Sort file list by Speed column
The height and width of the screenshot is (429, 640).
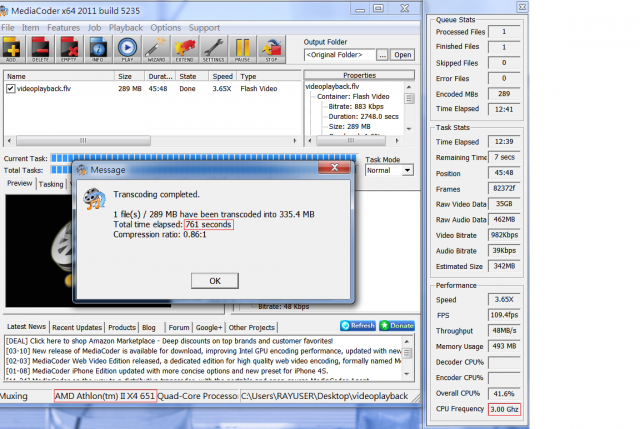pos(222,76)
